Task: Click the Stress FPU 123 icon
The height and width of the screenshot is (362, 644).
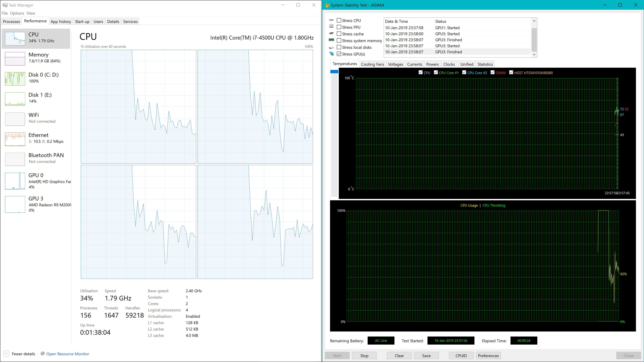Action: click(x=331, y=26)
